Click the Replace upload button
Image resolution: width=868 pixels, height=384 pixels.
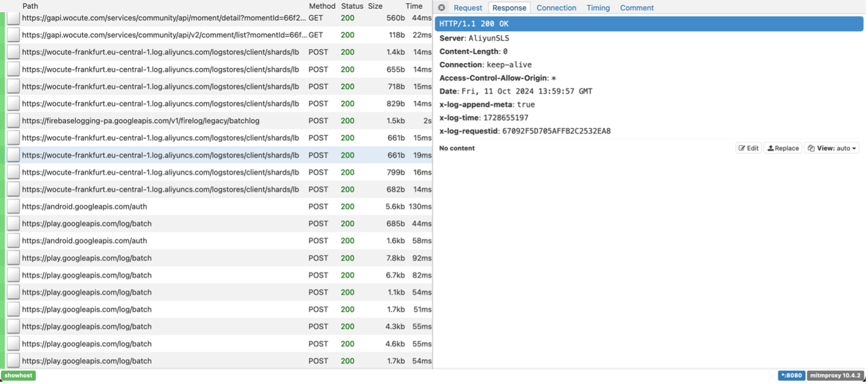click(783, 148)
